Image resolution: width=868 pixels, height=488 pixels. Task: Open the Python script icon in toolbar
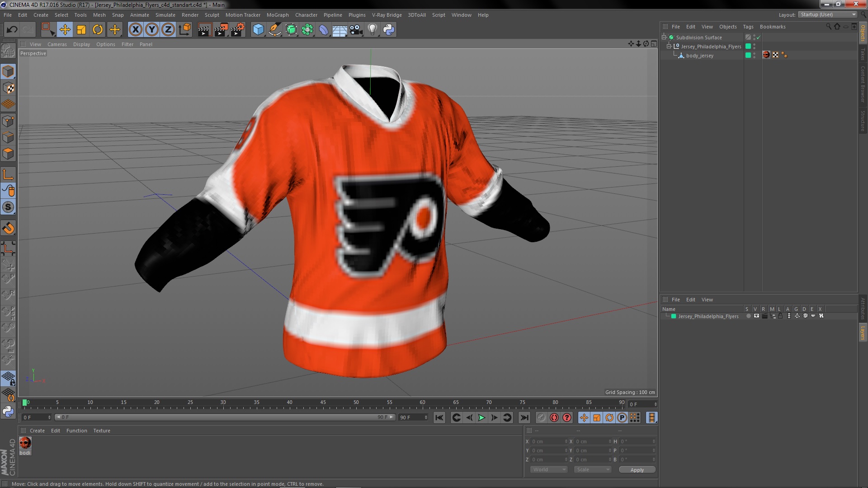click(x=389, y=30)
